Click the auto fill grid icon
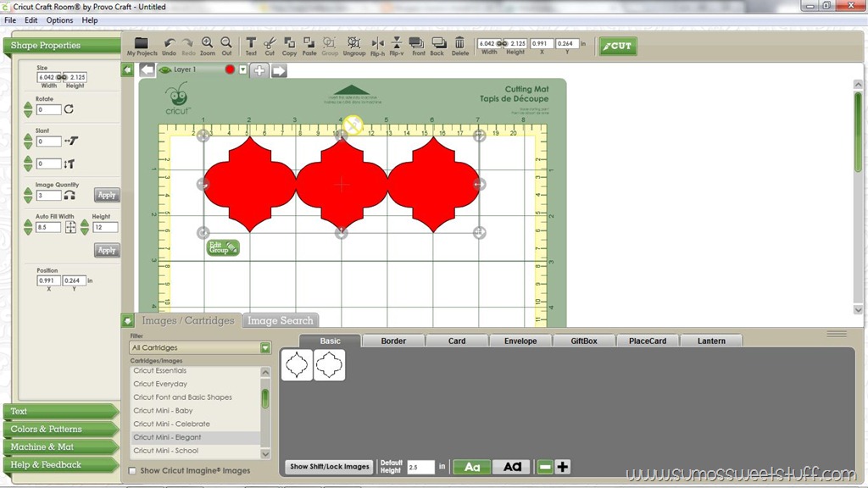The image size is (868, 488). click(x=70, y=227)
